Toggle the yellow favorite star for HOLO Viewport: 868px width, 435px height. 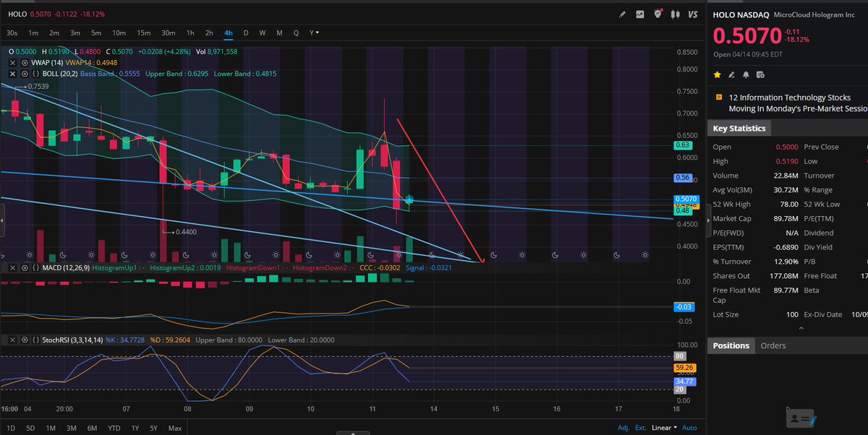(x=718, y=74)
